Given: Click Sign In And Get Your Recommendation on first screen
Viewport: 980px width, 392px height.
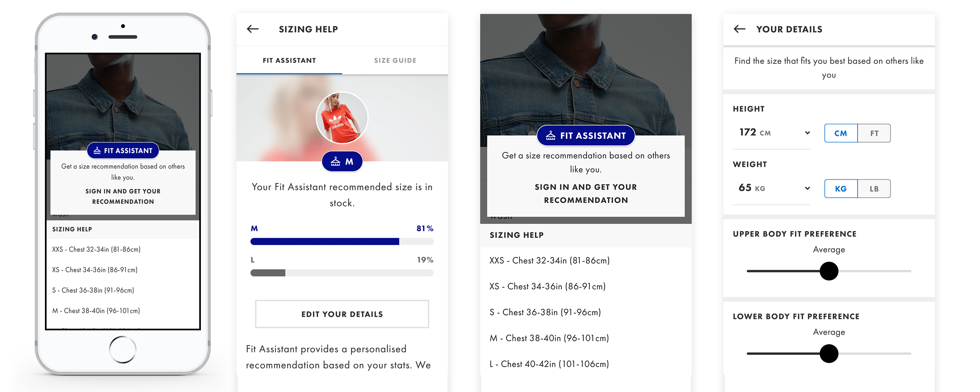Looking at the screenshot, I should [122, 196].
